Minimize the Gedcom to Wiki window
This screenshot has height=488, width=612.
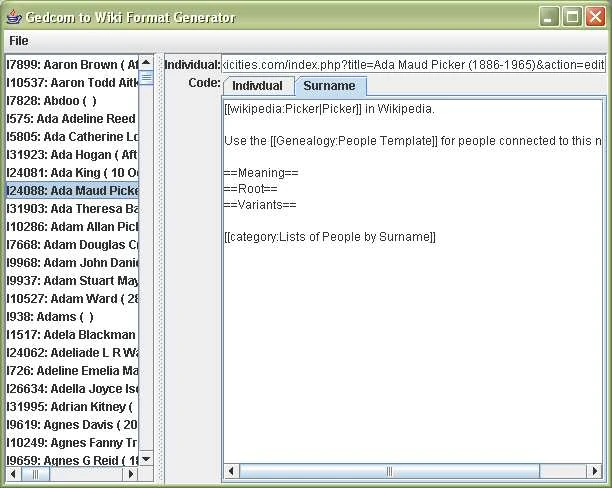(549, 17)
